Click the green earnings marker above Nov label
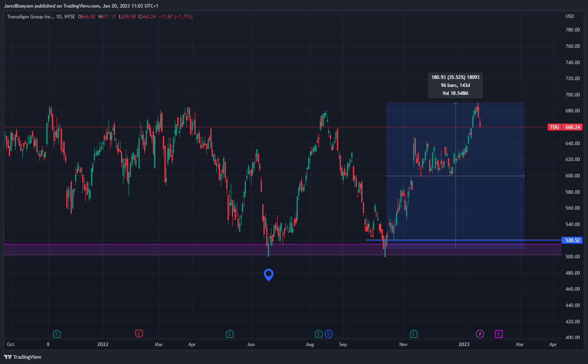Image resolution: width=588 pixels, height=364 pixels. point(414,334)
